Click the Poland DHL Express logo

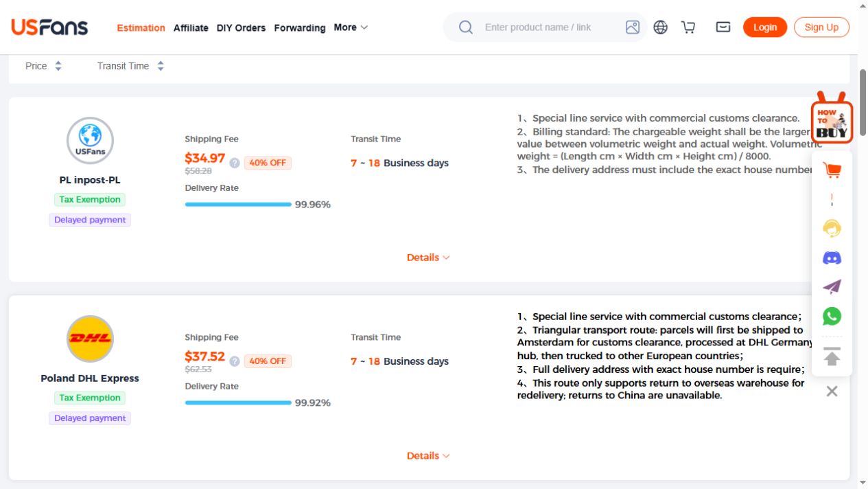(90, 339)
